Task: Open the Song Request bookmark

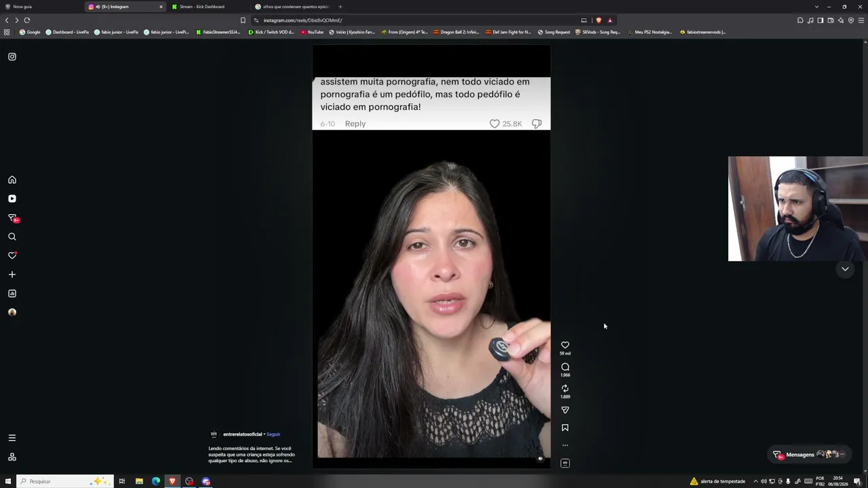Action: pyautogui.click(x=554, y=32)
